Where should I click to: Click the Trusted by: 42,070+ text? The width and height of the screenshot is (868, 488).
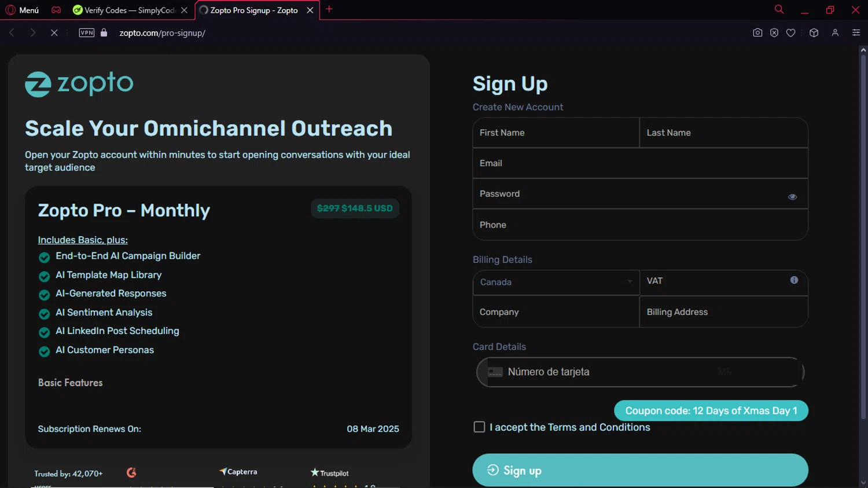[68, 474]
